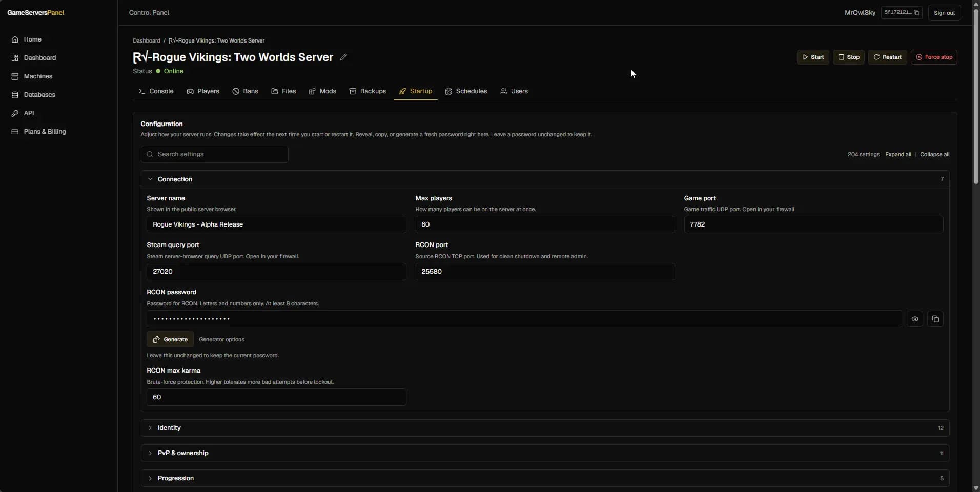Screen dimensions: 980x492
Task: Expand all settings groups
Action: (x=898, y=154)
